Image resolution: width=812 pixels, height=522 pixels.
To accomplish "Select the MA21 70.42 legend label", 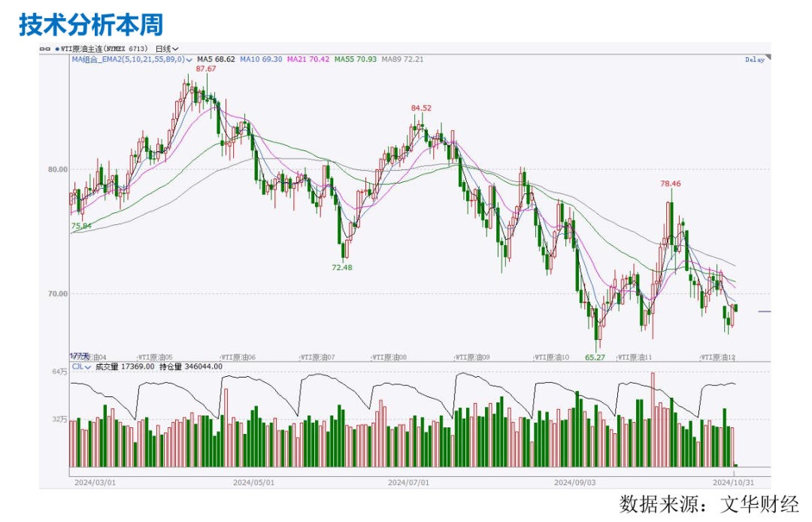I will pos(308,59).
